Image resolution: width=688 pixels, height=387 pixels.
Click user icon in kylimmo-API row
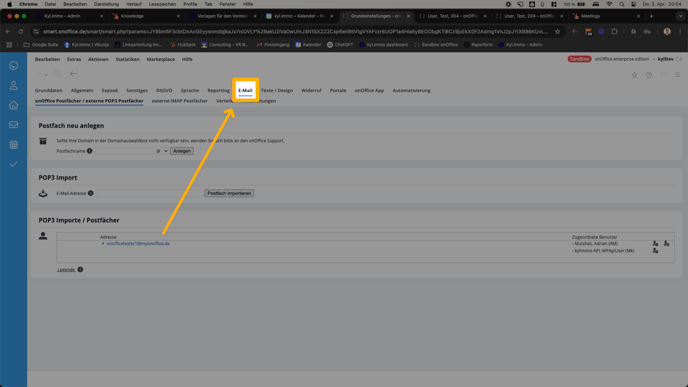(x=655, y=251)
